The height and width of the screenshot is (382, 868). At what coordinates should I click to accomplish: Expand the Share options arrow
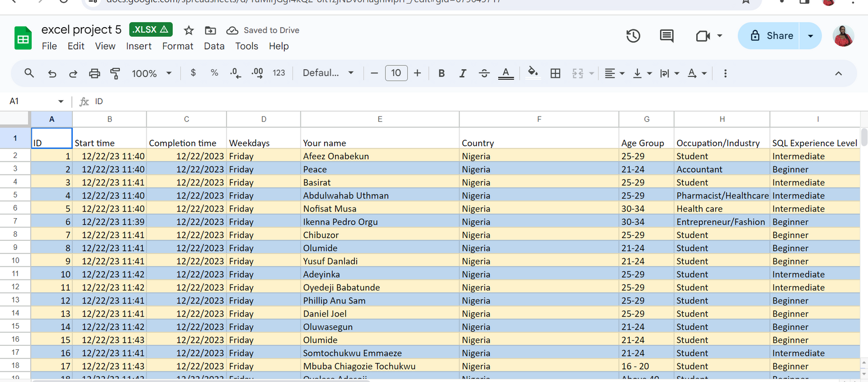tap(810, 36)
